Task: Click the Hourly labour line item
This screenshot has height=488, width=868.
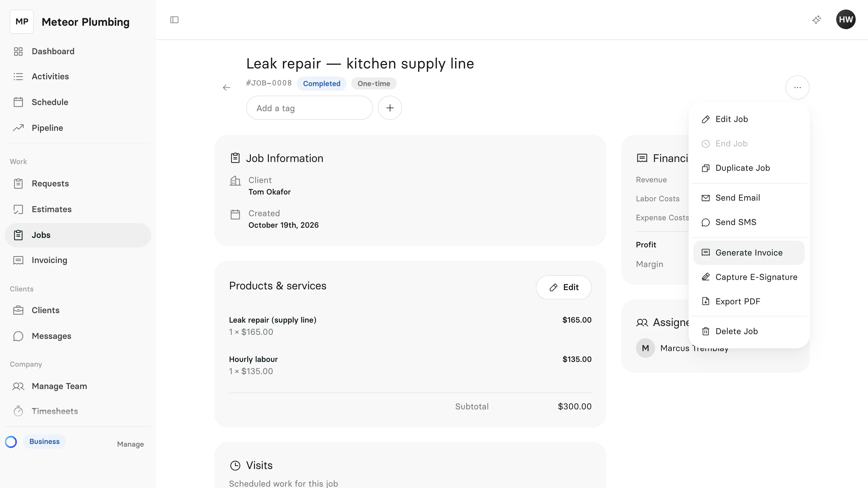Action: [253, 360]
